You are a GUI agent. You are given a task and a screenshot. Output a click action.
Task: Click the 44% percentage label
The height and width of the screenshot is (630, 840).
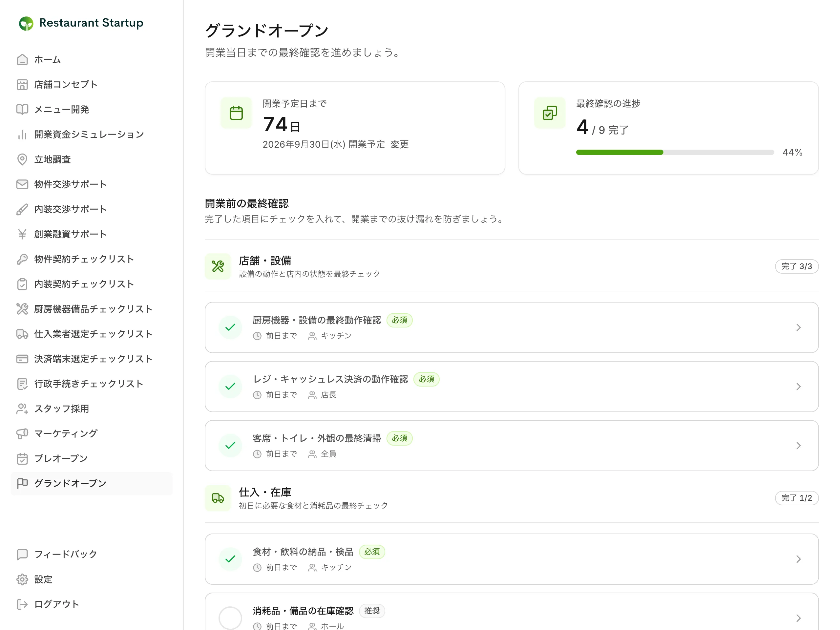pyautogui.click(x=792, y=152)
